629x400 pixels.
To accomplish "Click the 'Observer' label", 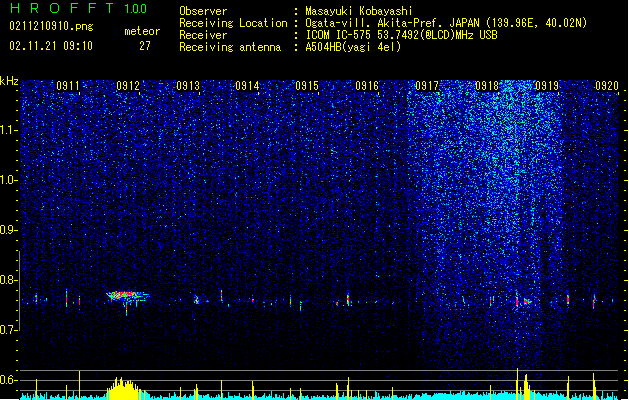I will click(x=203, y=11).
